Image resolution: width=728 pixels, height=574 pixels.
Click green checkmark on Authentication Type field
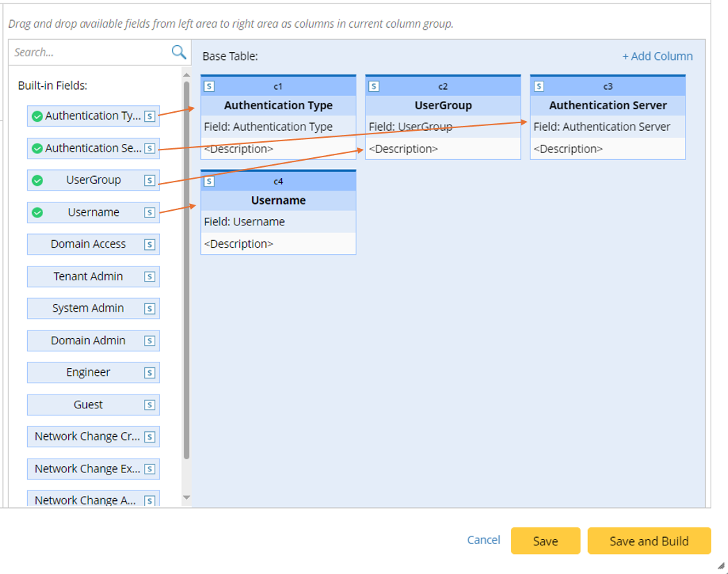[38, 116]
